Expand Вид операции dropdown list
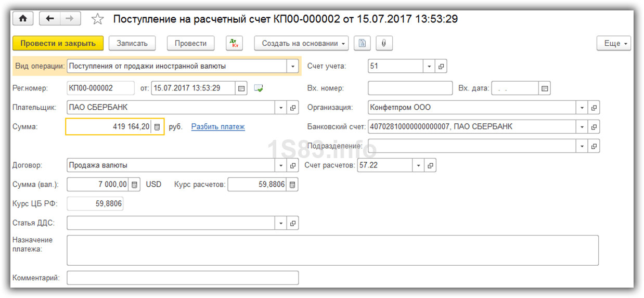Image resolution: width=644 pixels, height=298 pixels. [293, 66]
